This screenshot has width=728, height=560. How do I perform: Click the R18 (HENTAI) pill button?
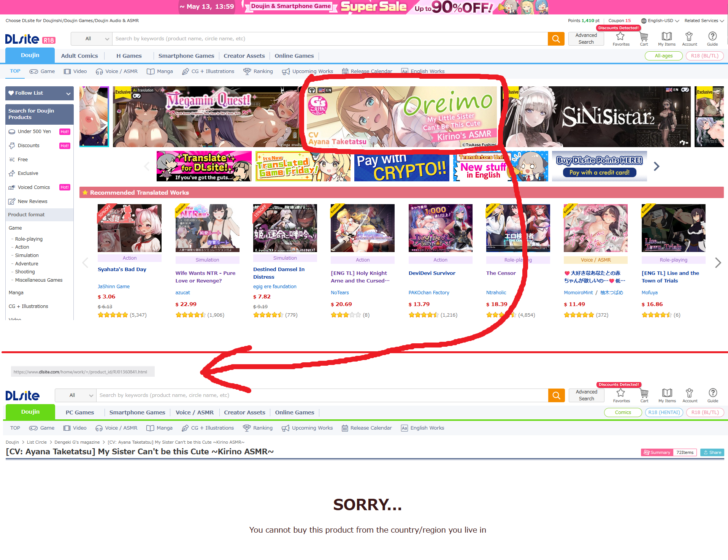(x=664, y=412)
